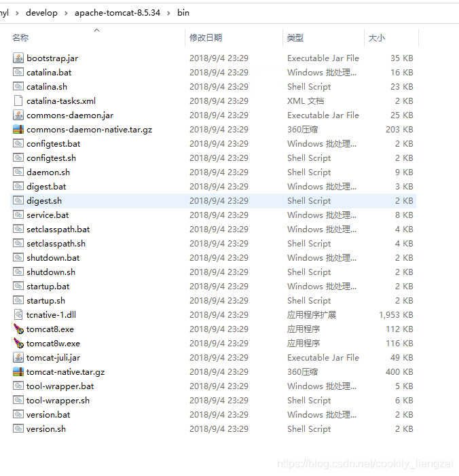The width and height of the screenshot is (459, 476).
Task: Click the service.bat file icon
Action: point(18,215)
